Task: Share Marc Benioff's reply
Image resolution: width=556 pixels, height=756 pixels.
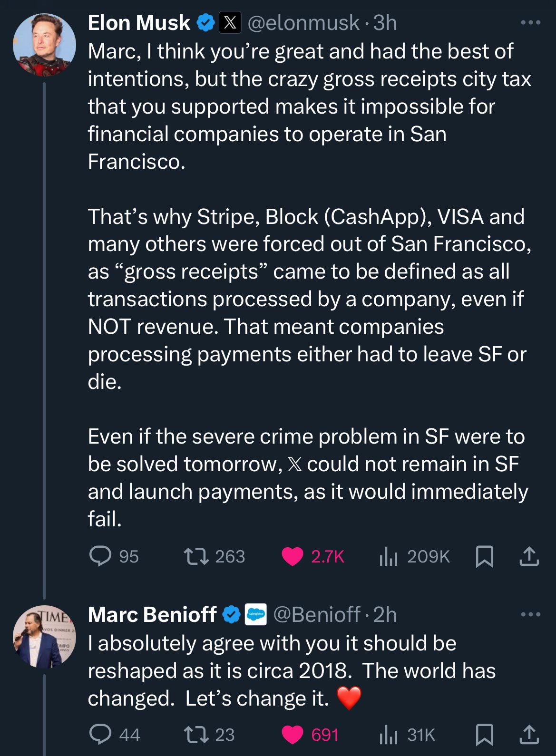Action: pyautogui.click(x=529, y=735)
